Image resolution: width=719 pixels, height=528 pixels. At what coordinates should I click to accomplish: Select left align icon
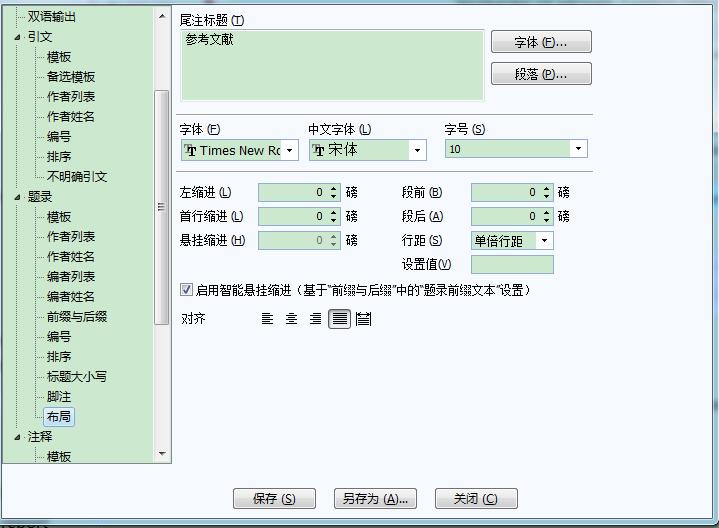(x=267, y=318)
